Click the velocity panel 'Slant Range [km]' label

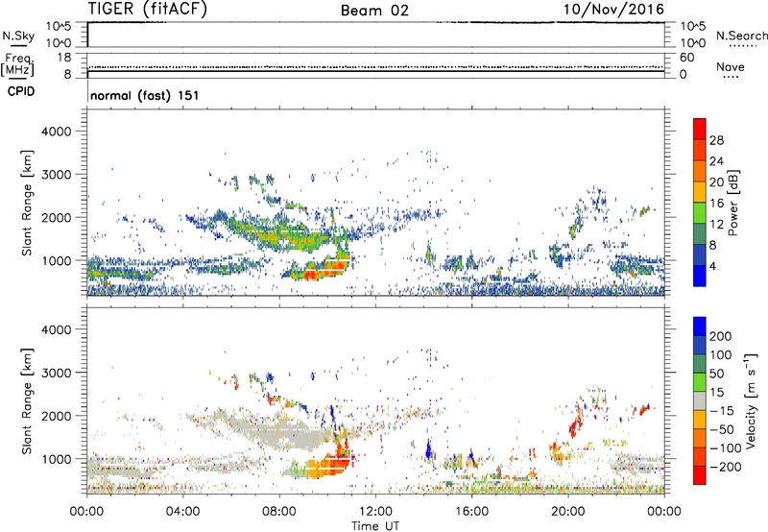click(27, 401)
